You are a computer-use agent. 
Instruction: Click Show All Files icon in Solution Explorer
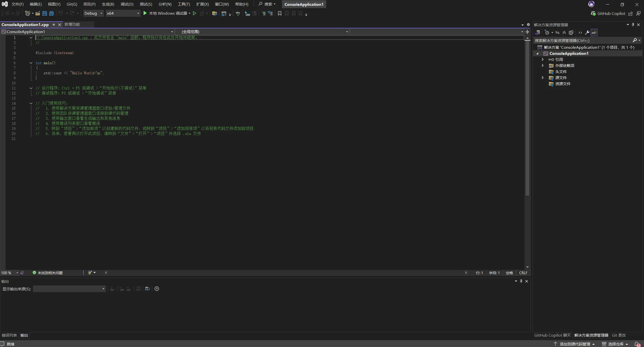click(571, 33)
